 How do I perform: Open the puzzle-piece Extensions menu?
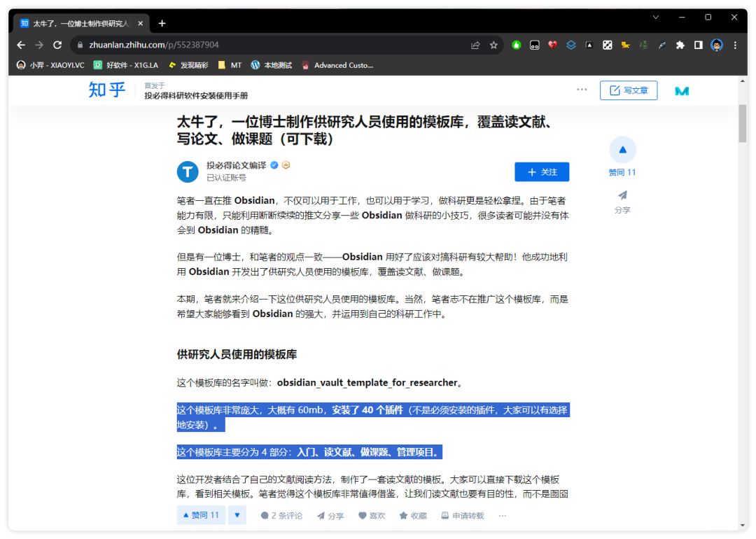point(680,45)
